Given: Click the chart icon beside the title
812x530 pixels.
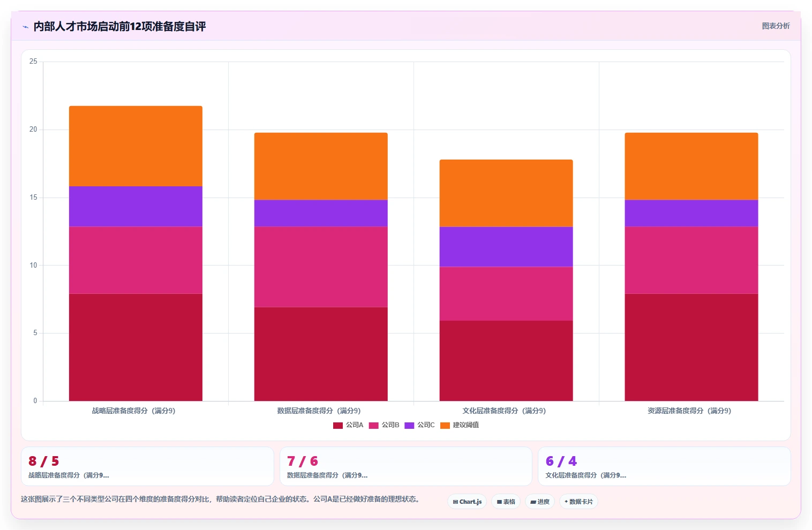Looking at the screenshot, I should (25, 27).
